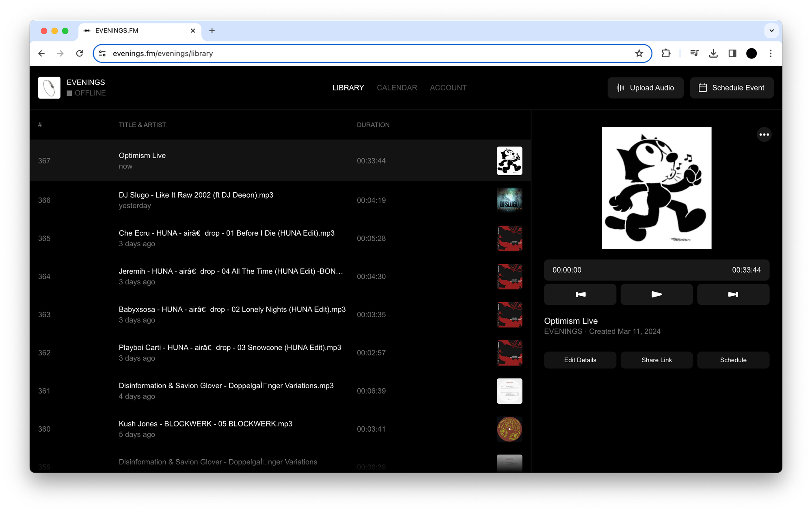This screenshot has width=812, height=512.
Task: Click the Share Link button
Action: click(657, 360)
